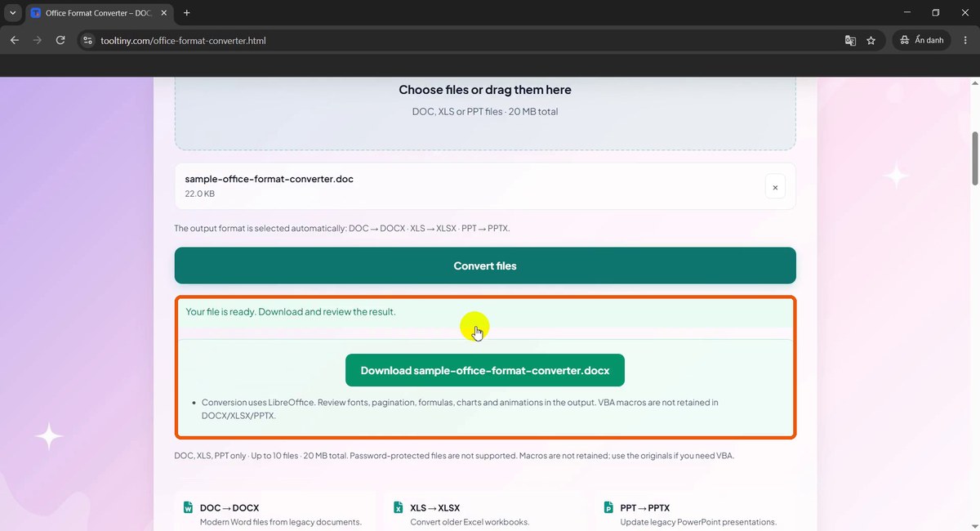This screenshot has width=980, height=531.
Task: Restore down the browser window
Action: coord(936,13)
